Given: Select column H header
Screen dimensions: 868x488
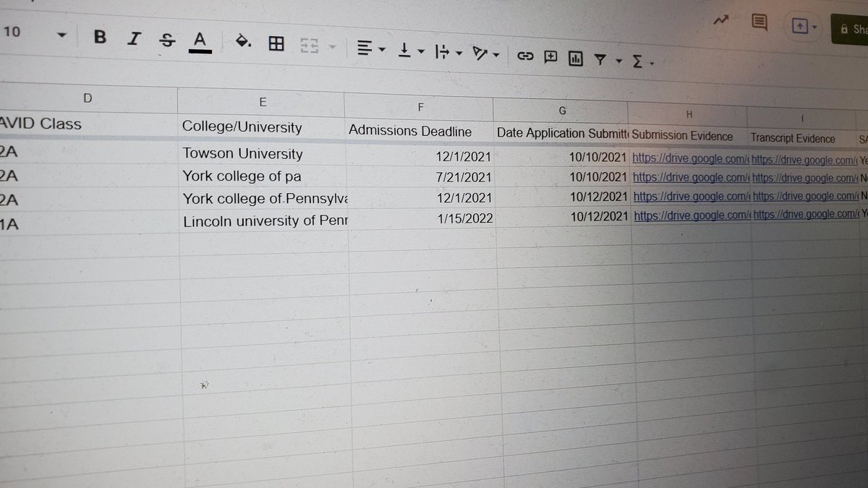Looking at the screenshot, I should pos(689,114).
